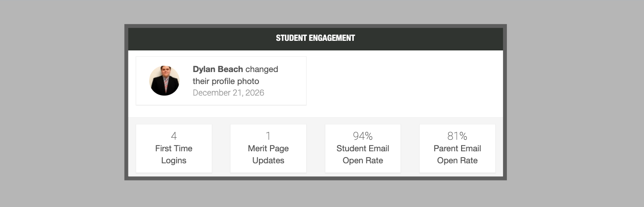Click Dylan Beach's profile photo
644x207 pixels.
[x=164, y=81]
